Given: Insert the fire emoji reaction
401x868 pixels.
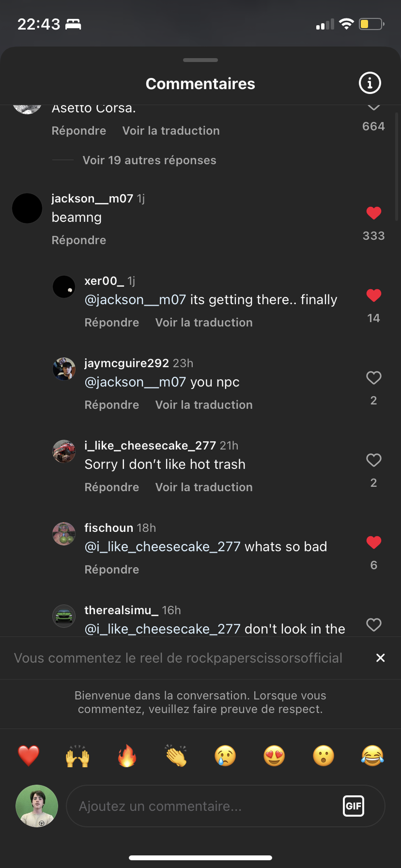Looking at the screenshot, I should point(127,756).
